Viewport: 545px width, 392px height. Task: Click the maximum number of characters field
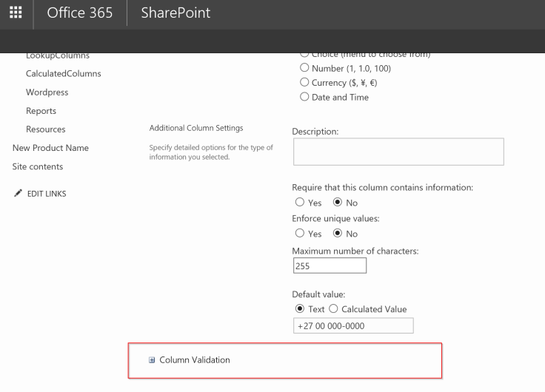[329, 266]
